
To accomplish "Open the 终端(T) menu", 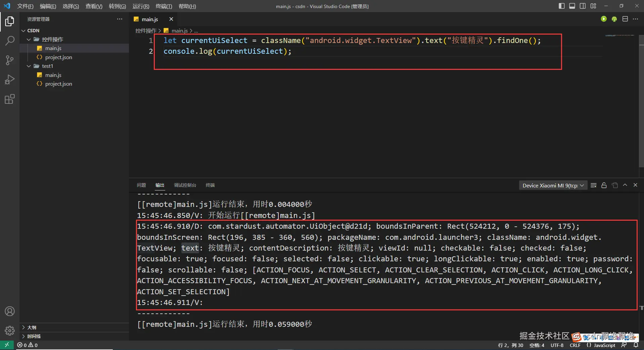I will point(164,6).
